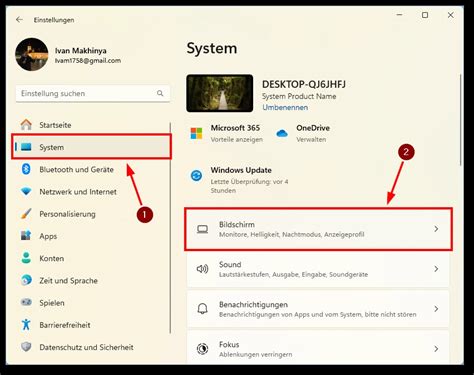474x375 pixels.
Task: Open Zeit und Sprache
Action: pyautogui.click(x=69, y=281)
